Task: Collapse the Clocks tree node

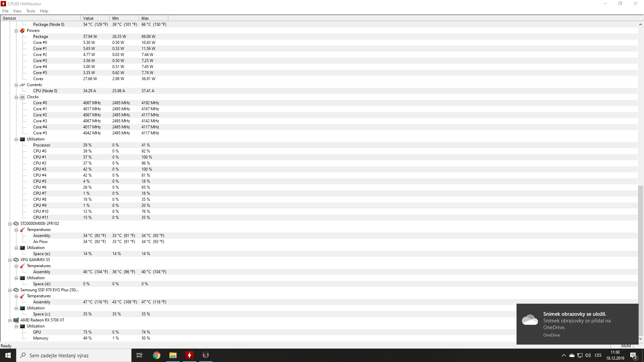Action: click(x=16, y=97)
